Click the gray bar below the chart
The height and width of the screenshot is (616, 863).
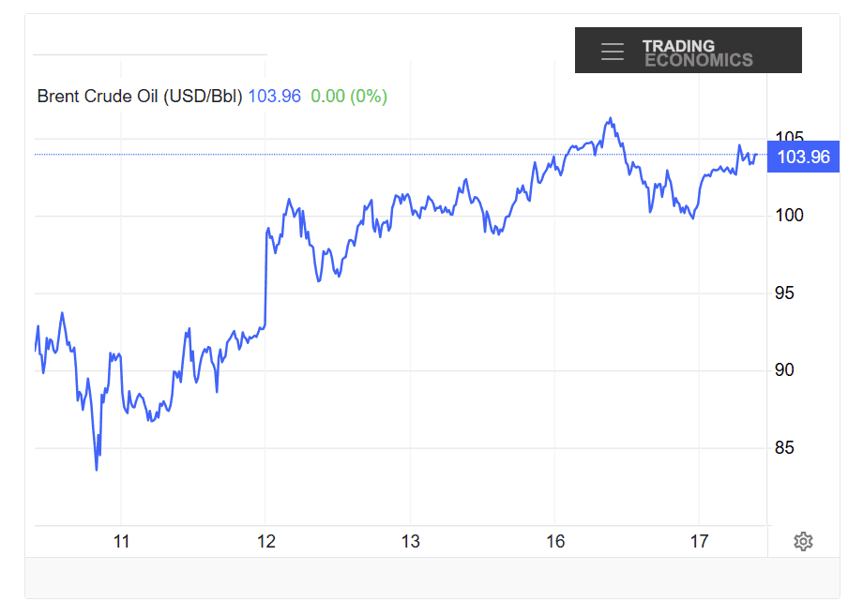point(431,577)
